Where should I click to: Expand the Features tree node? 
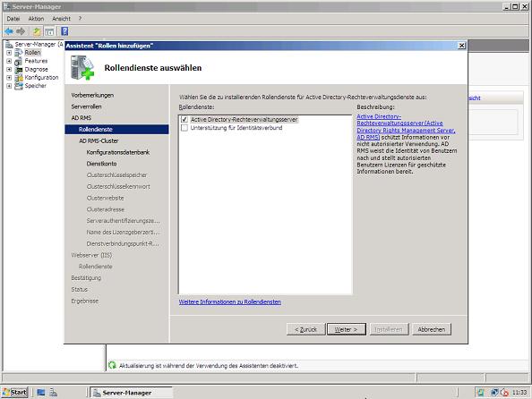(x=9, y=61)
